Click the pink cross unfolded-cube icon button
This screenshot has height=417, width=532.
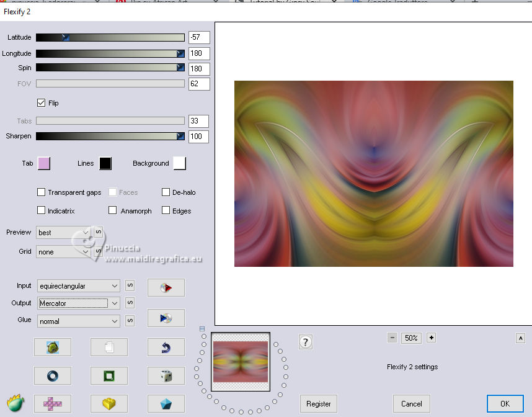[53, 403]
